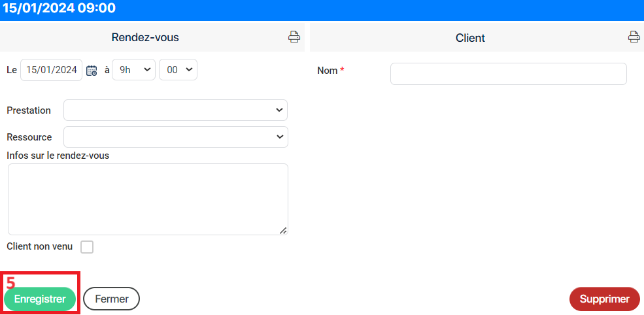Screen dimensions: 644x315
Task: Print the Rendez-vous panel
Action: click(x=294, y=37)
